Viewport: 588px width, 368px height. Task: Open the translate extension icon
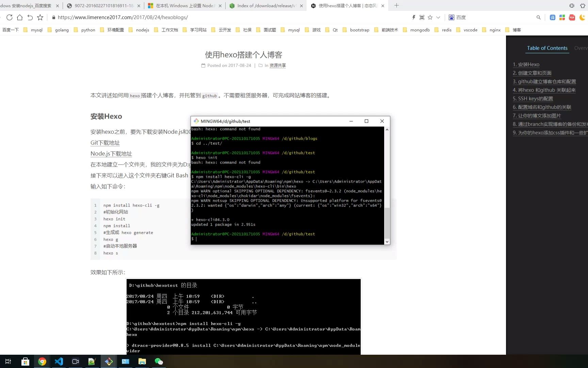553,17
